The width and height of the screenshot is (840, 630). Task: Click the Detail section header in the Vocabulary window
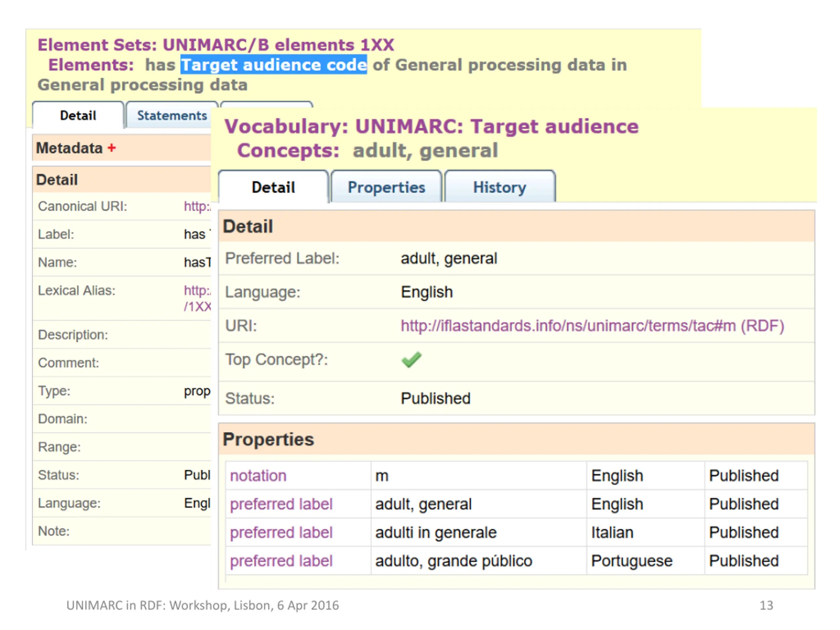tap(516, 226)
